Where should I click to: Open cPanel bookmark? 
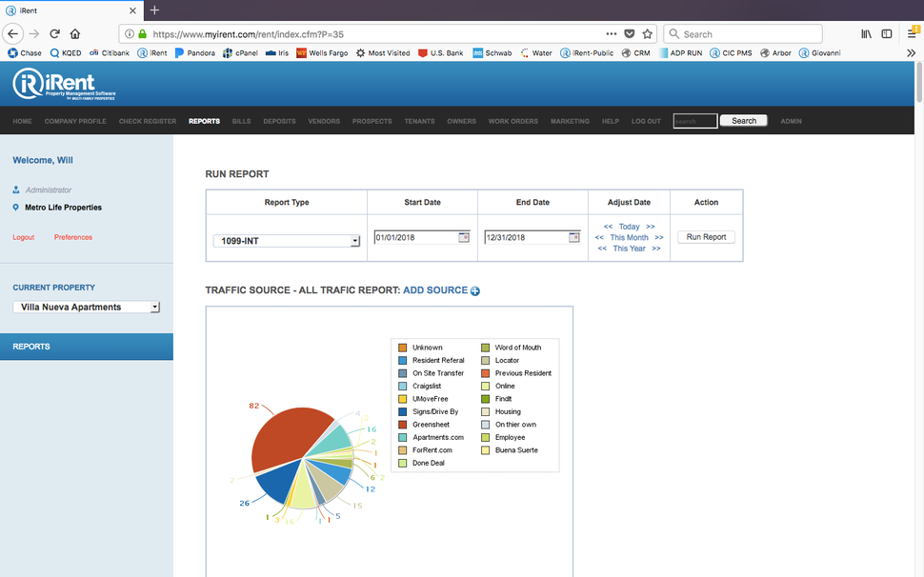(240, 53)
